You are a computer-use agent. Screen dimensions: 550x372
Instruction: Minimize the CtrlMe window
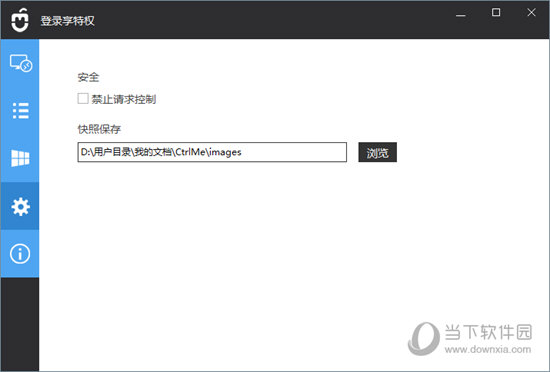(461, 15)
